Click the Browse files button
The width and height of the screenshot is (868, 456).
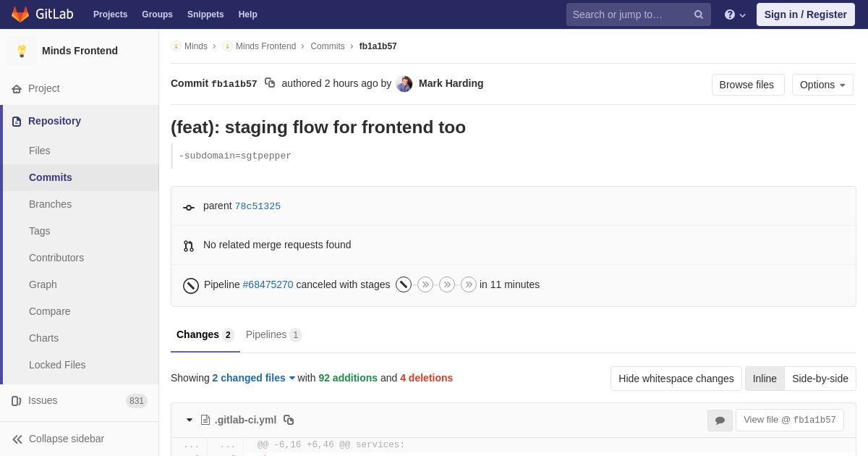(x=748, y=85)
